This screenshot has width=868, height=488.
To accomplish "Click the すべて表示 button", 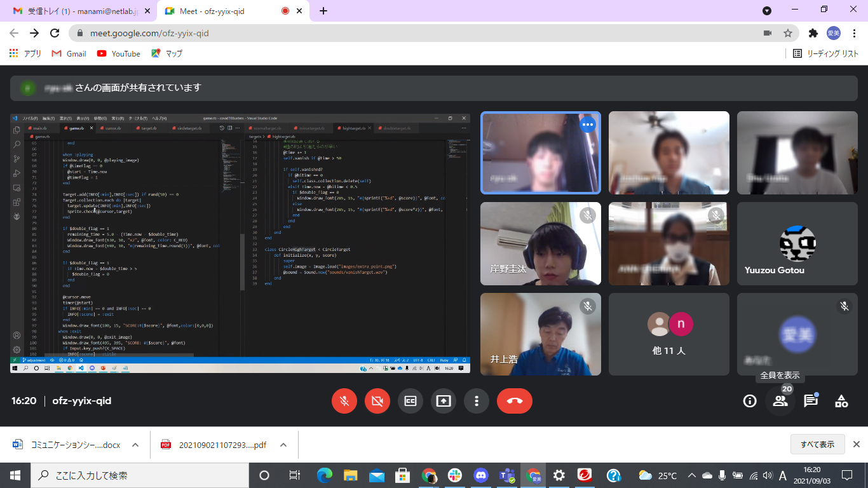I will pos(817,444).
